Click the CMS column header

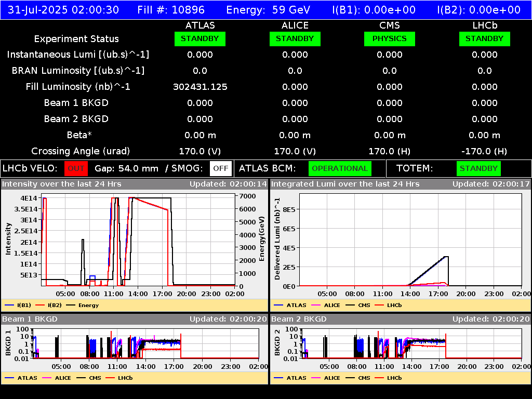coord(390,25)
